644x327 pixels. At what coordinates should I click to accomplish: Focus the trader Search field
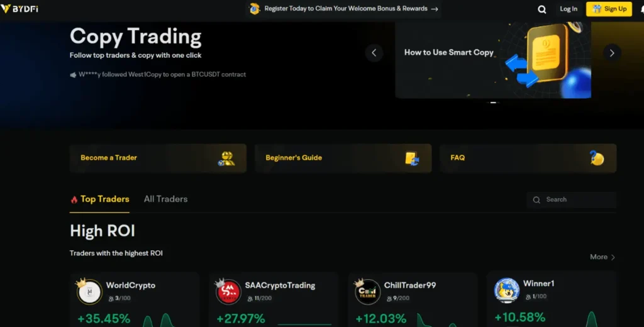click(571, 199)
